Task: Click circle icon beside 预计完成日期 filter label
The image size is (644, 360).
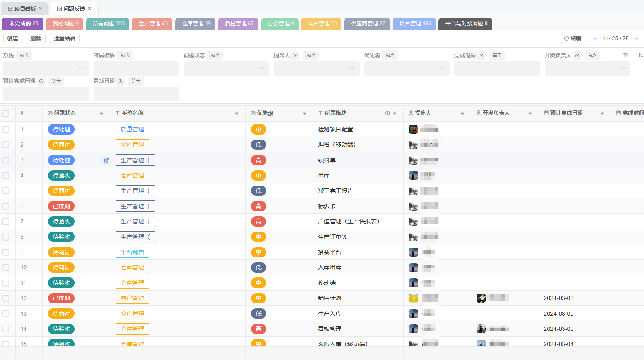Action: (x=41, y=81)
